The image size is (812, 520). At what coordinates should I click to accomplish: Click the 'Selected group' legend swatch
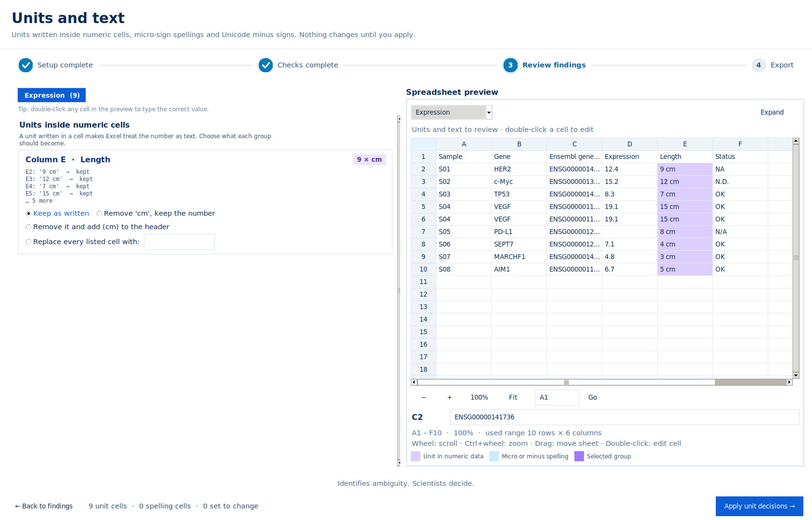click(579, 456)
